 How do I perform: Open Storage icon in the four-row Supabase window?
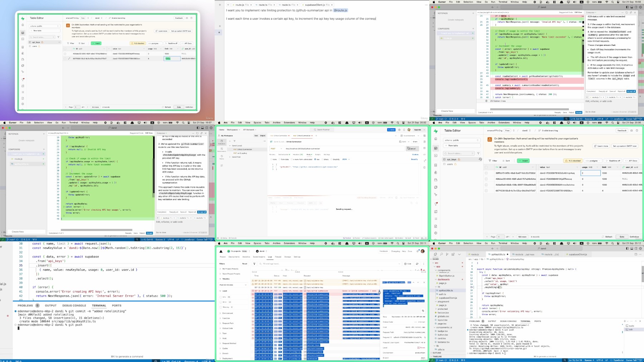436,180
